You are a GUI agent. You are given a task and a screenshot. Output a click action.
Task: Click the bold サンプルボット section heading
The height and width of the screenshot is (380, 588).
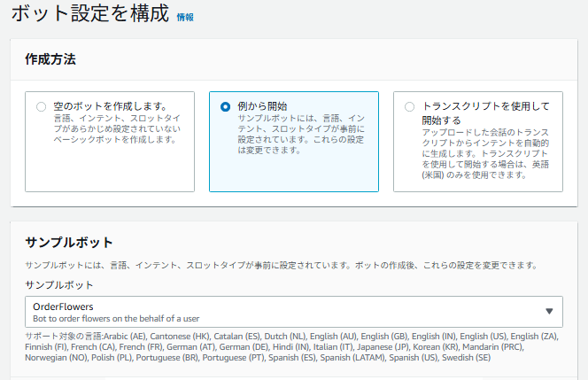pos(69,243)
